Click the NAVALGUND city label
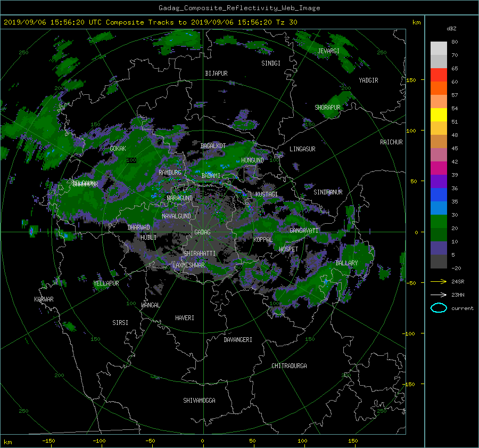This screenshot has width=479, height=448. [176, 216]
